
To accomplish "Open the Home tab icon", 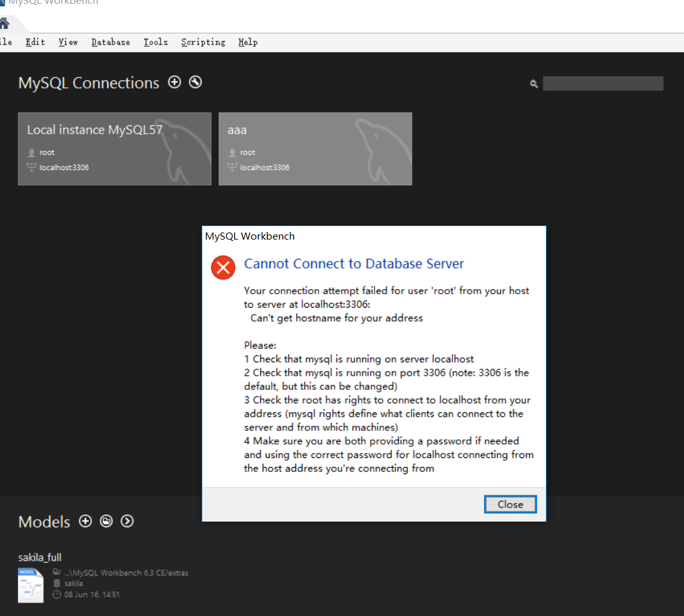I will (4, 22).
